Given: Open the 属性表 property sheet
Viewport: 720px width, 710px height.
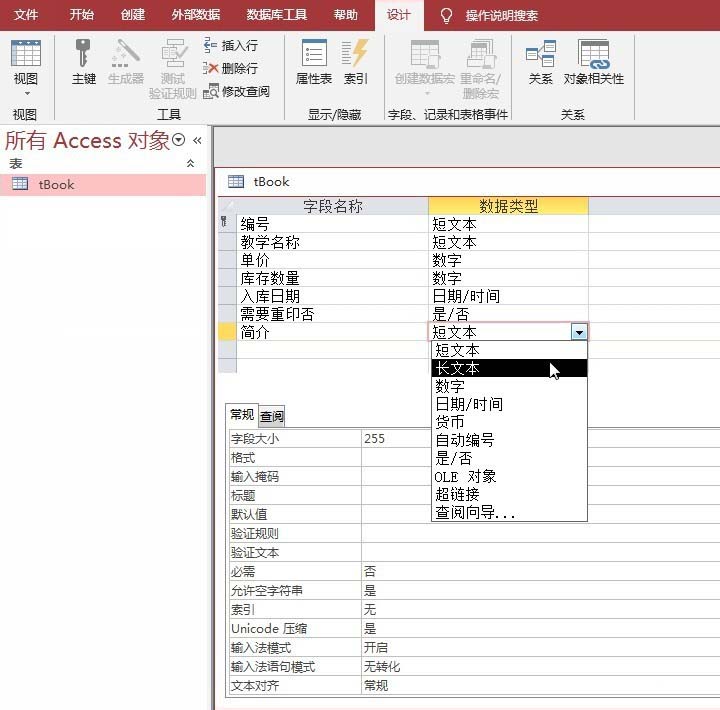Looking at the screenshot, I should pyautogui.click(x=314, y=53).
